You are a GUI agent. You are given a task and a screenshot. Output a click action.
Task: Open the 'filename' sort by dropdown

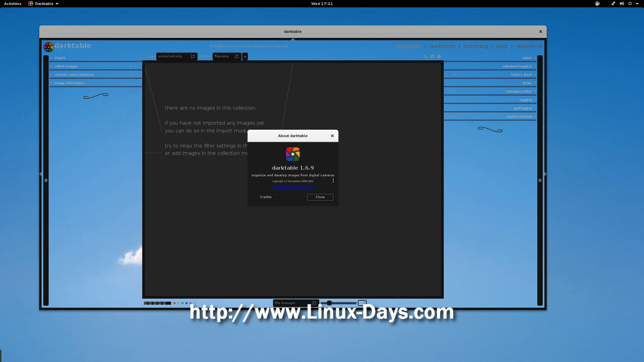pos(227,56)
